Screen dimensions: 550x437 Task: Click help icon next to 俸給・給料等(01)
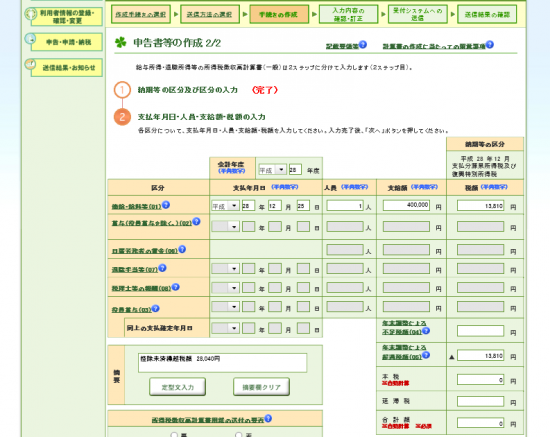tap(166, 205)
